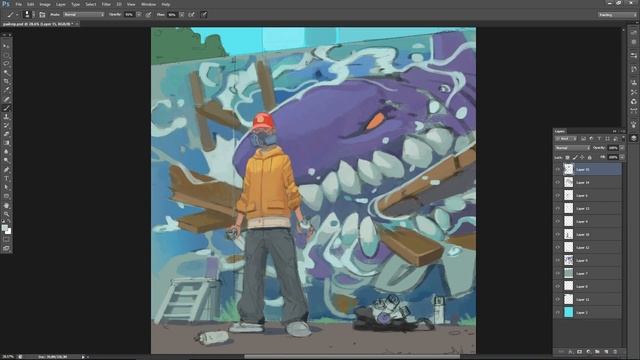Select the Lasso tool
The height and width of the screenshot is (360, 640).
6,64
